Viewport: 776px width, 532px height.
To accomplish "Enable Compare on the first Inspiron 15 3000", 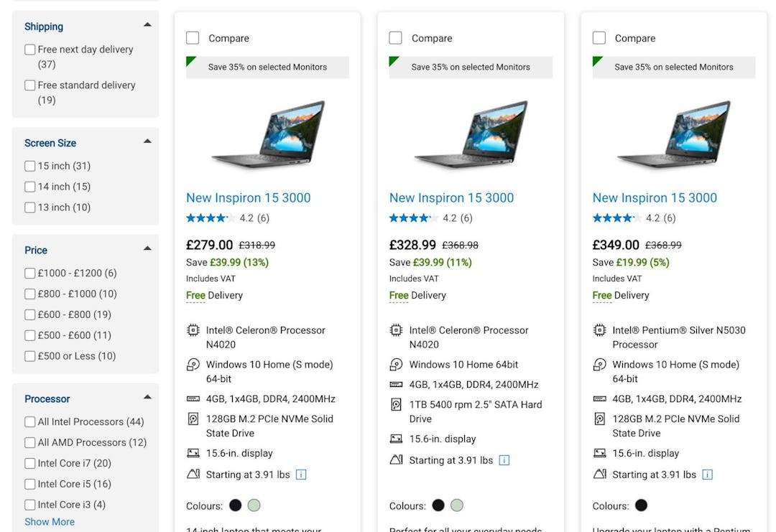I will coord(193,37).
